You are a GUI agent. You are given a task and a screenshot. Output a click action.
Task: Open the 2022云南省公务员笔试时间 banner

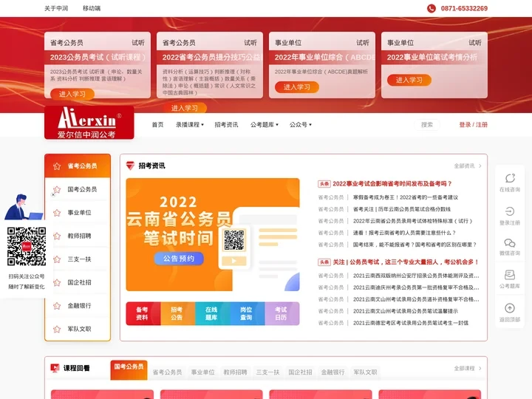tap(213, 234)
